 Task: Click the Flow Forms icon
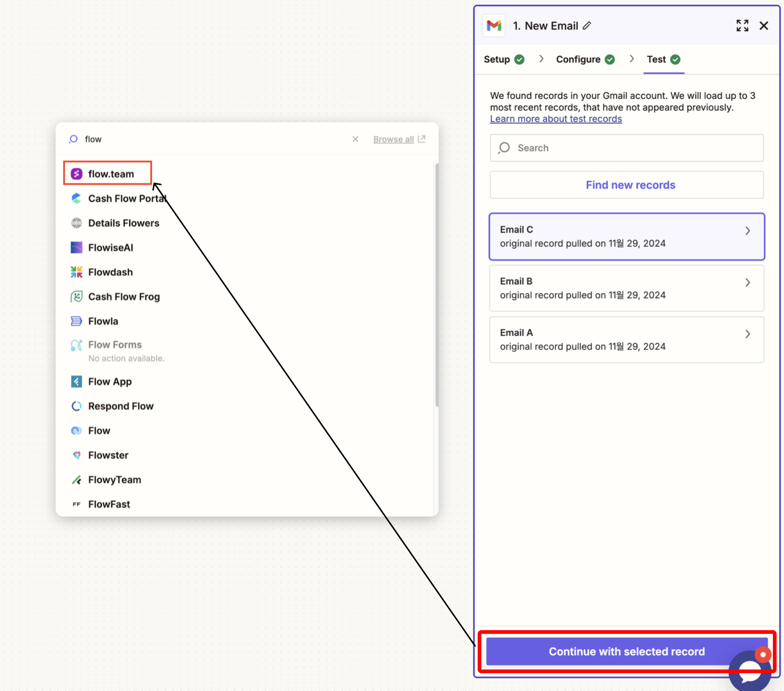click(x=76, y=345)
